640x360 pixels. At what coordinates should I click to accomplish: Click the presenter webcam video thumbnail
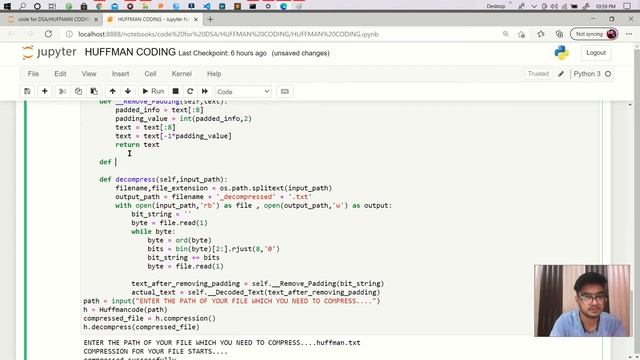coord(582,301)
